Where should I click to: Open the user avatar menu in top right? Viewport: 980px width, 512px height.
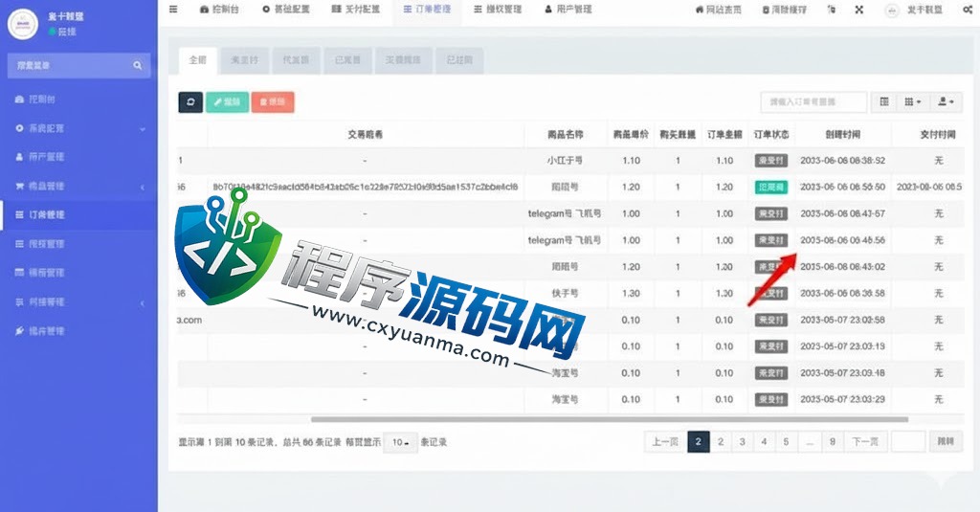[x=914, y=10]
